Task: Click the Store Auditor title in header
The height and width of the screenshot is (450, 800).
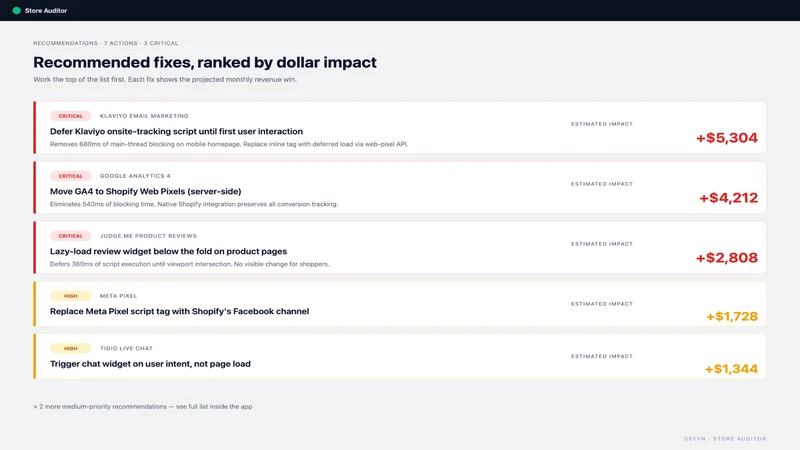Action: click(x=46, y=10)
